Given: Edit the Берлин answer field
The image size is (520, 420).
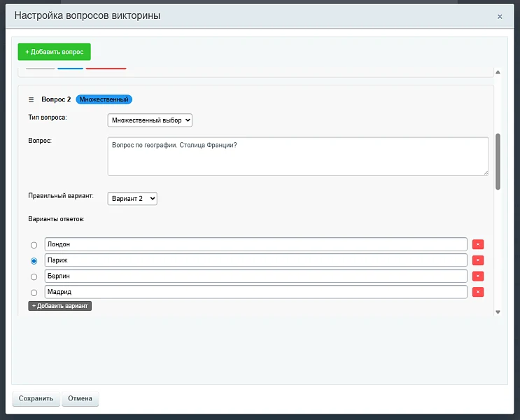Looking at the screenshot, I should [256, 276].
